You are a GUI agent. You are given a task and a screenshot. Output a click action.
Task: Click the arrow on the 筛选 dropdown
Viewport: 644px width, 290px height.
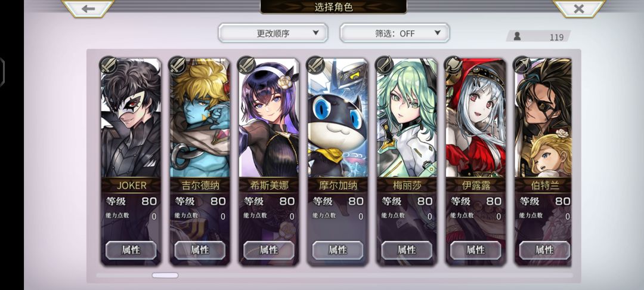pos(437,33)
